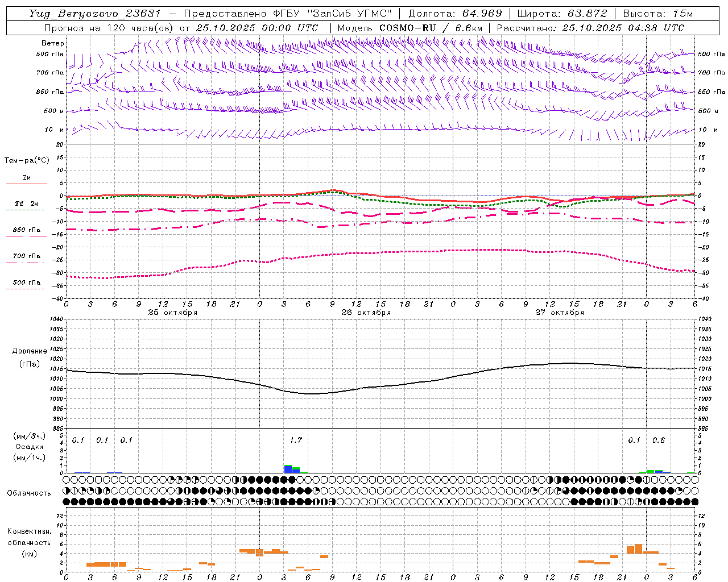Click the '1.7' precipitation amount value
Viewport: 728px width, 582px height.
[296, 440]
